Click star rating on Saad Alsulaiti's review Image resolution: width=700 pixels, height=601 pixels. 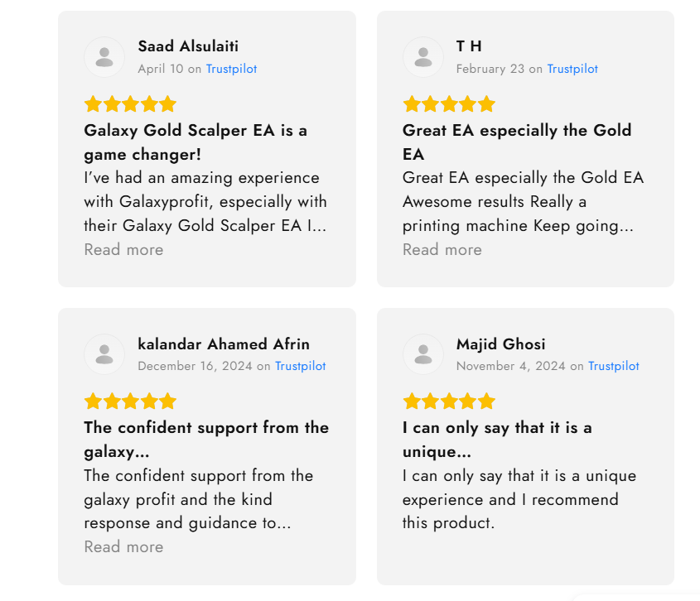click(130, 104)
